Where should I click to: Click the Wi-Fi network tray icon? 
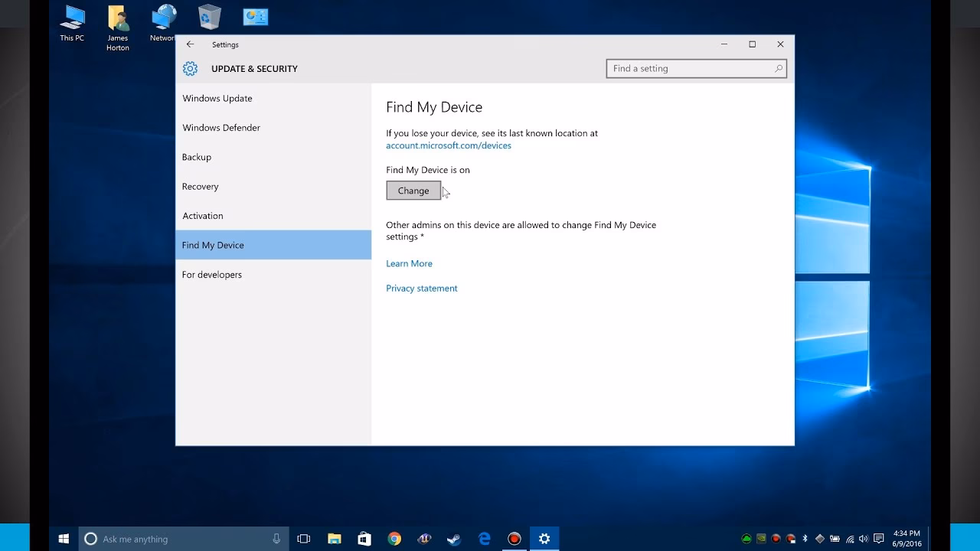851,538
